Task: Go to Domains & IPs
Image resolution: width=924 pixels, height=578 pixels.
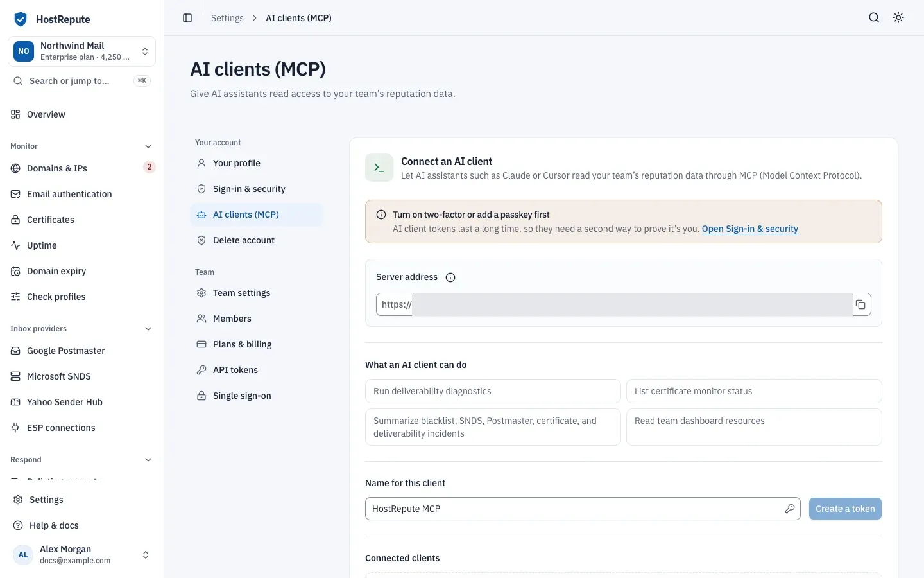Action: click(x=81, y=168)
